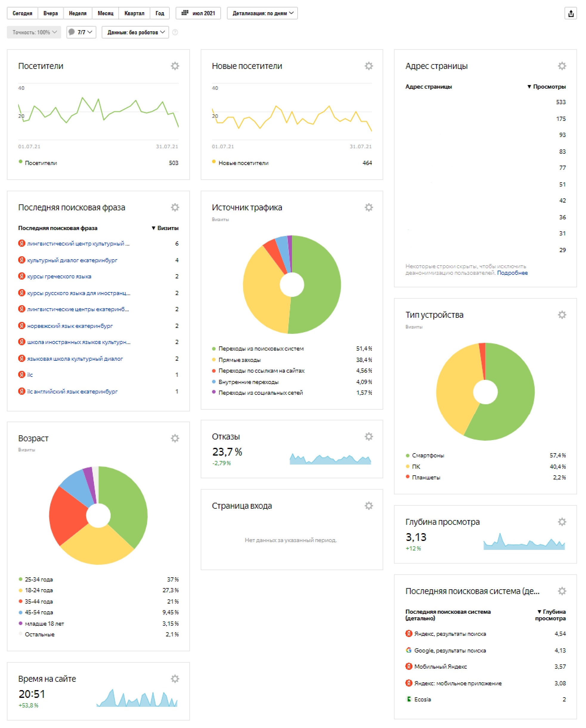The height and width of the screenshot is (728, 586).
Task: Expand the 'Точность: 100%' dropdown
Action: pos(34,32)
